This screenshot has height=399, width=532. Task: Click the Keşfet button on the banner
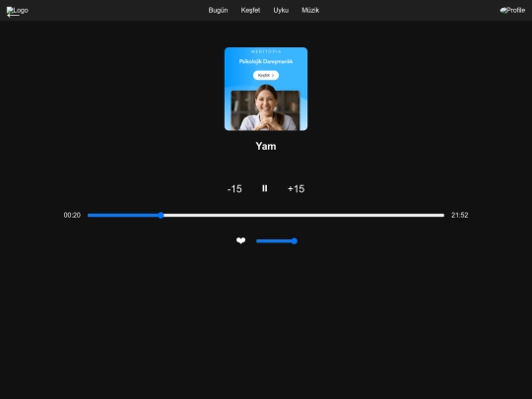click(266, 75)
